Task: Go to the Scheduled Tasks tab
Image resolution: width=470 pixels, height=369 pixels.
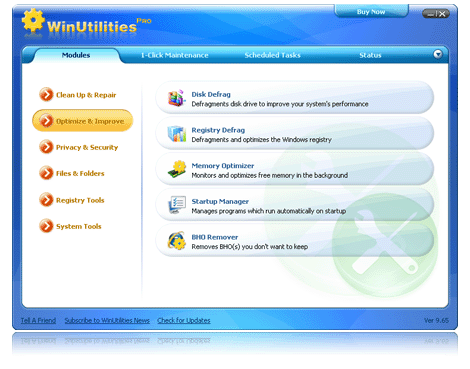Action: coord(272,55)
